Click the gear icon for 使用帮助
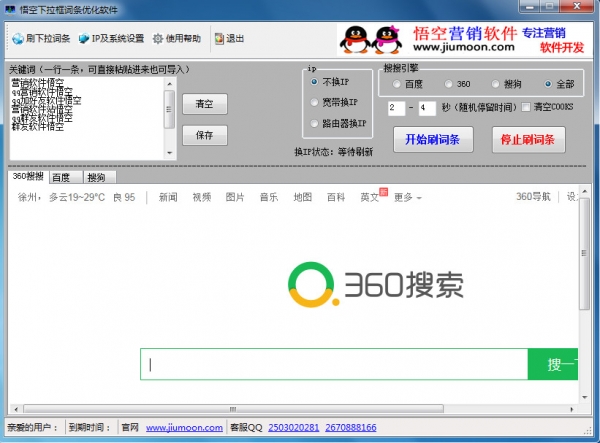This screenshot has height=443, width=600. pyautogui.click(x=158, y=39)
